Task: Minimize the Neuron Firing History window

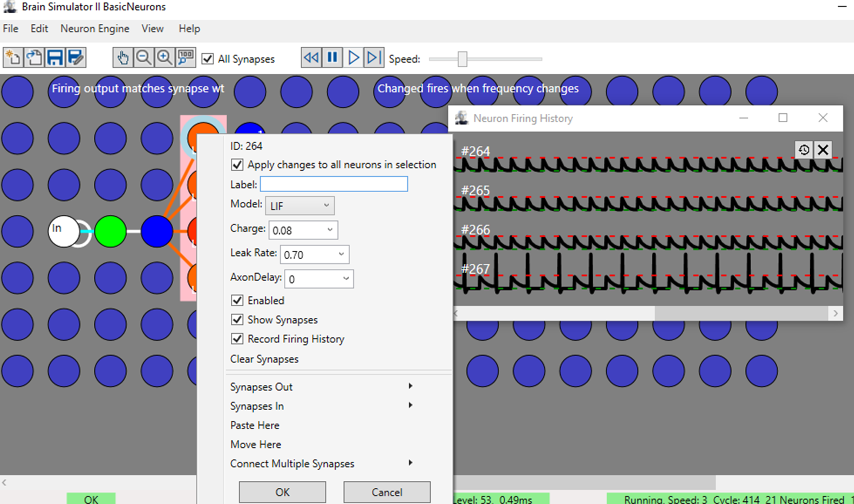Action: [744, 118]
